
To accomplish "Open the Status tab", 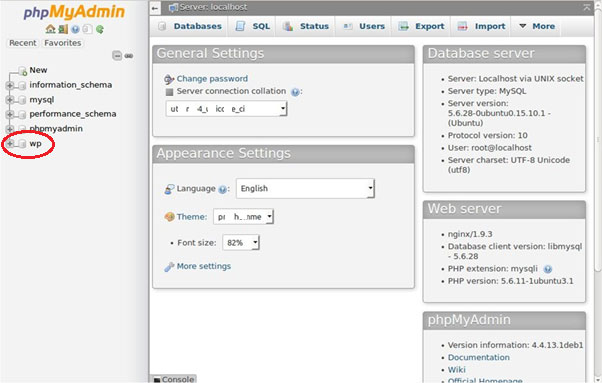I will (306, 26).
